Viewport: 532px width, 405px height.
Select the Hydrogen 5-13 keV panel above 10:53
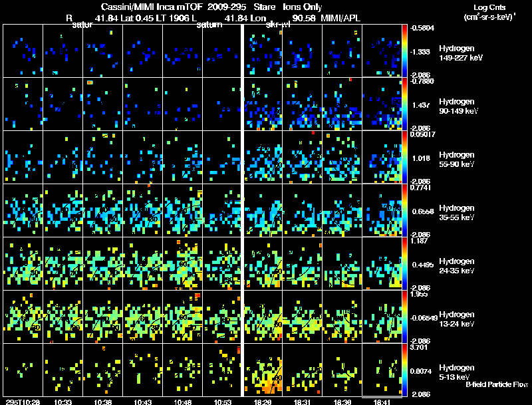[222, 370]
